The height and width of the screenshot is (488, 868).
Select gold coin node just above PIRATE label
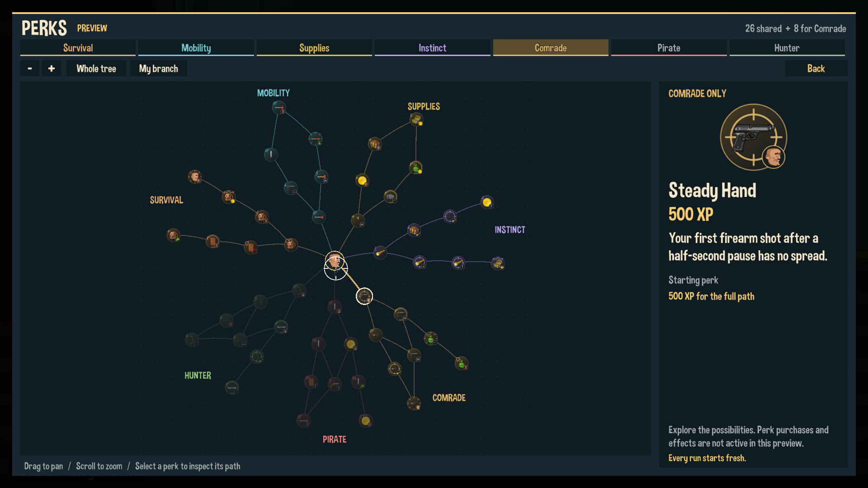click(x=366, y=421)
